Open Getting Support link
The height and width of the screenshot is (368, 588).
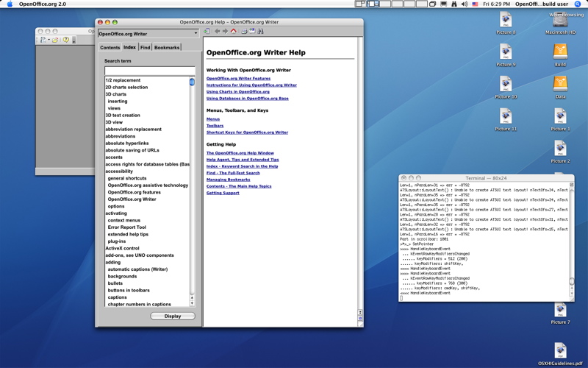coord(223,193)
